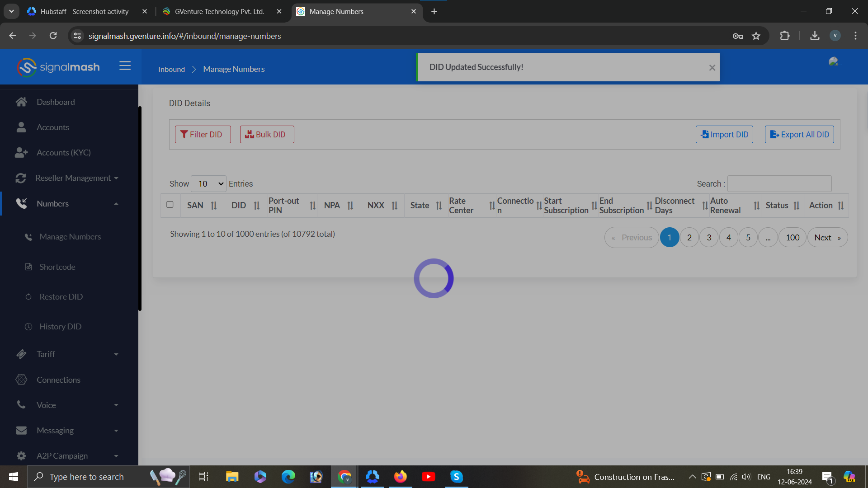Open Accounts (KYC) in sidebar
This screenshot has height=488, width=868.
[x=63, y=153]
